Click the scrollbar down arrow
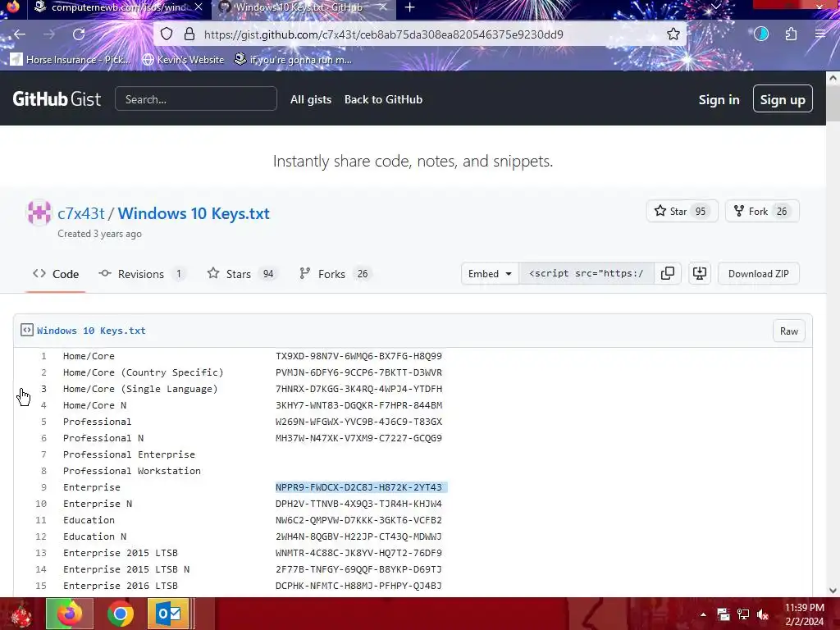 833,591
